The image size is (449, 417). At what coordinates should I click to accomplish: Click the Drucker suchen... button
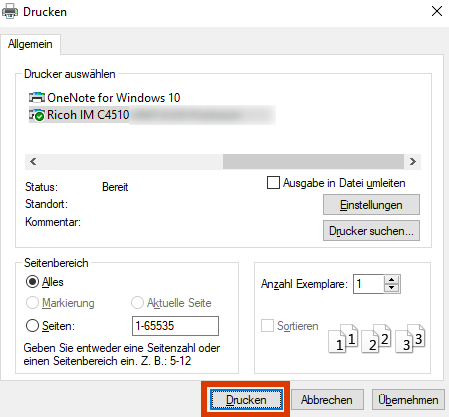point(371,231)
